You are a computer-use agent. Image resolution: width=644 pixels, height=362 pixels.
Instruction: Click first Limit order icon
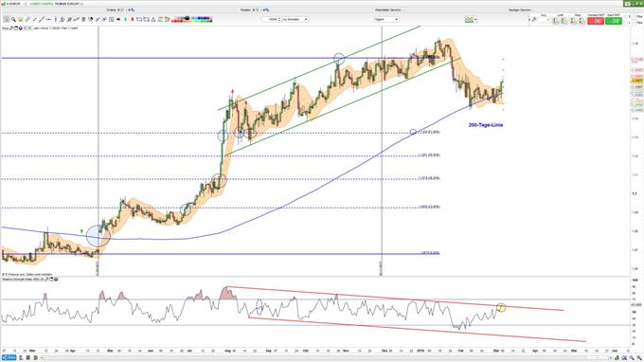coord(556,21)
